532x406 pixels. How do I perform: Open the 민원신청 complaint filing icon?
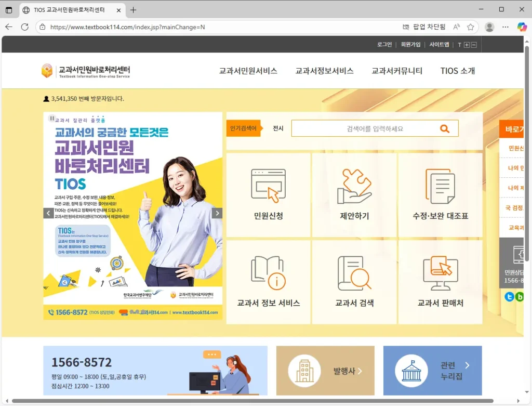click(268, 194)
